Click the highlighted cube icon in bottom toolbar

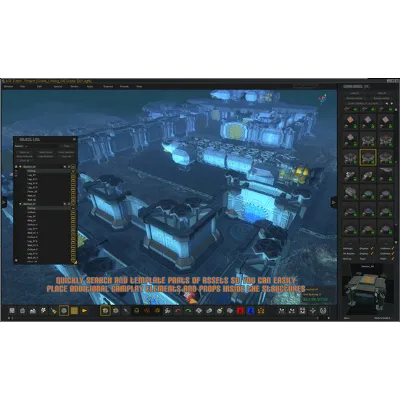tap(105, 311)
